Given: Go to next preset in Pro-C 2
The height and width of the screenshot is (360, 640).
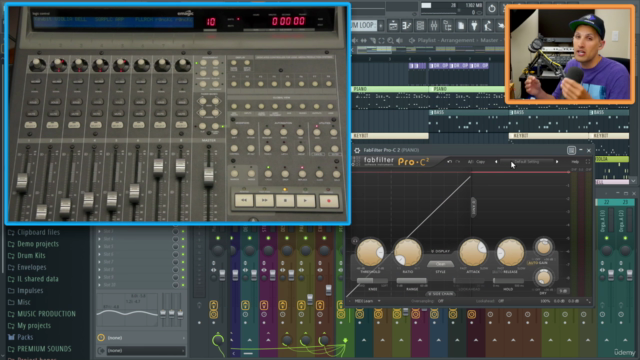Looking at the screenshot, I should pyautogui.click(x=557, y=162).
